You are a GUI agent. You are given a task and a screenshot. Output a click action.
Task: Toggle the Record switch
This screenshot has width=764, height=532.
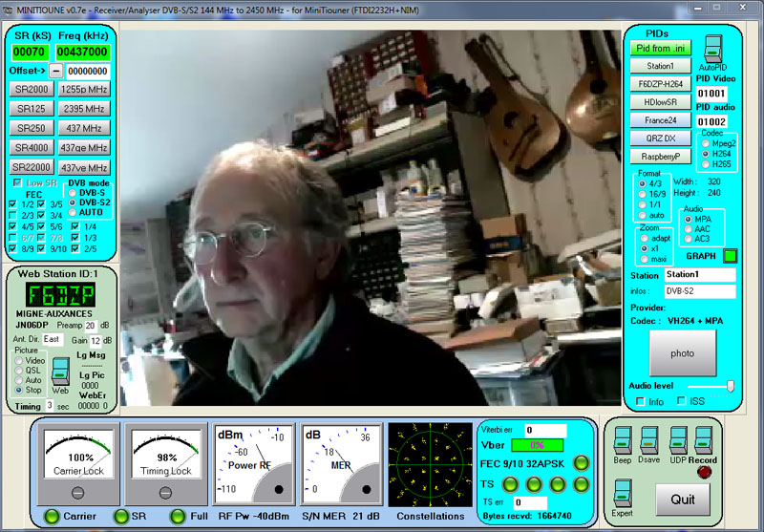tap(704, 438)
